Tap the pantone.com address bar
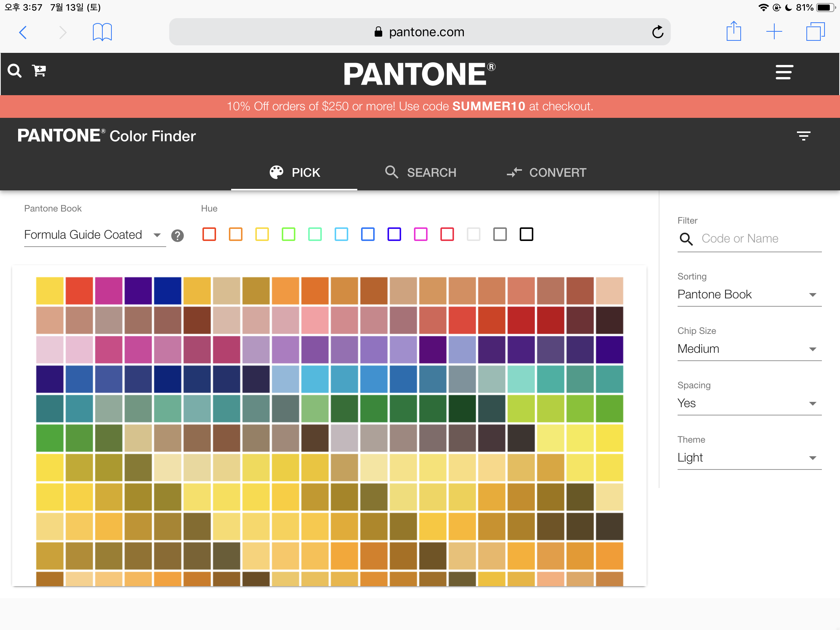This screenshot has width=840, height=630. [x=420, y=32]
